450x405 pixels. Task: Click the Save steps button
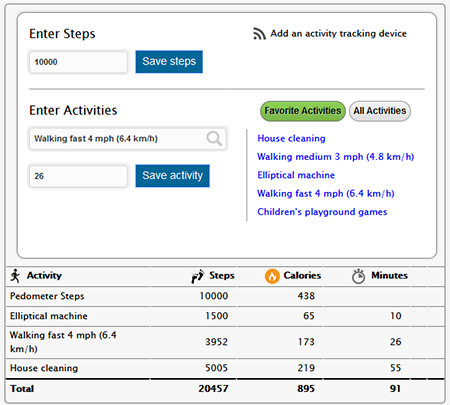(169, 62)
